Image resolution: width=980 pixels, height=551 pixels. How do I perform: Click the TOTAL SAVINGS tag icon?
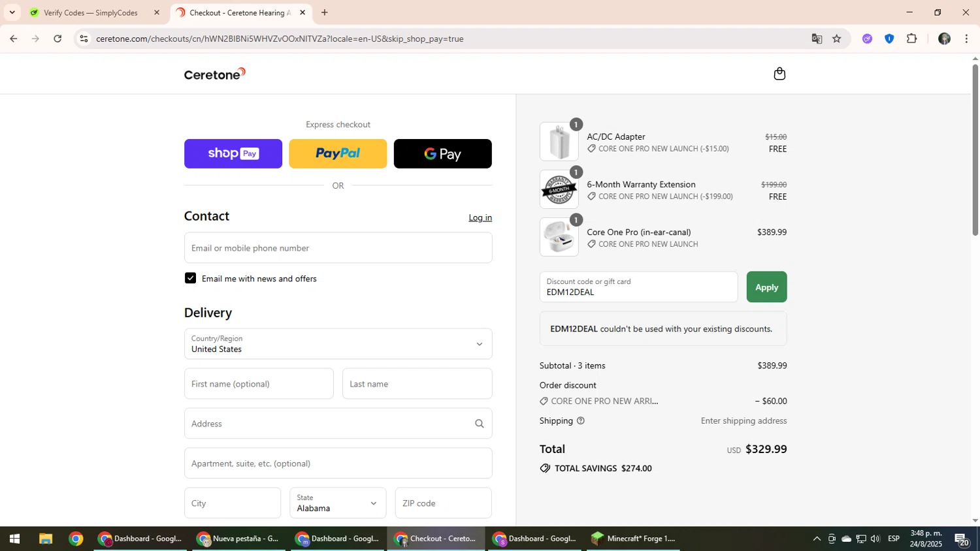click(545, 469)
